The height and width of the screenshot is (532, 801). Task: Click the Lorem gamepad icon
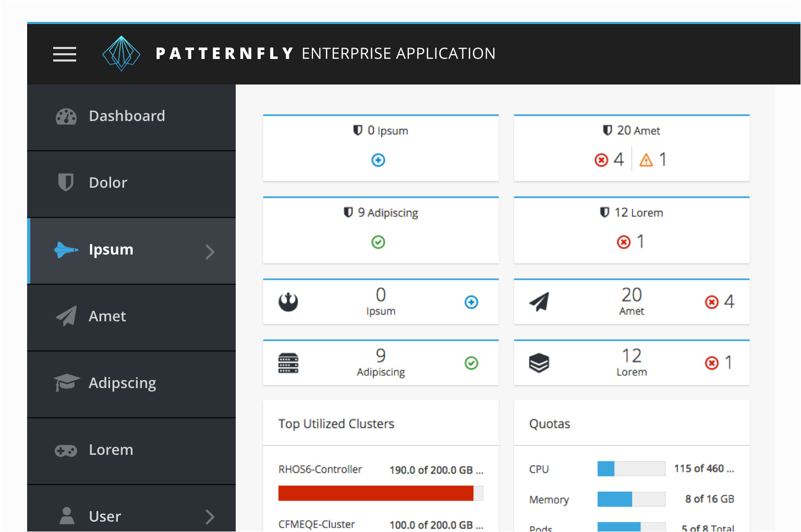66,450
